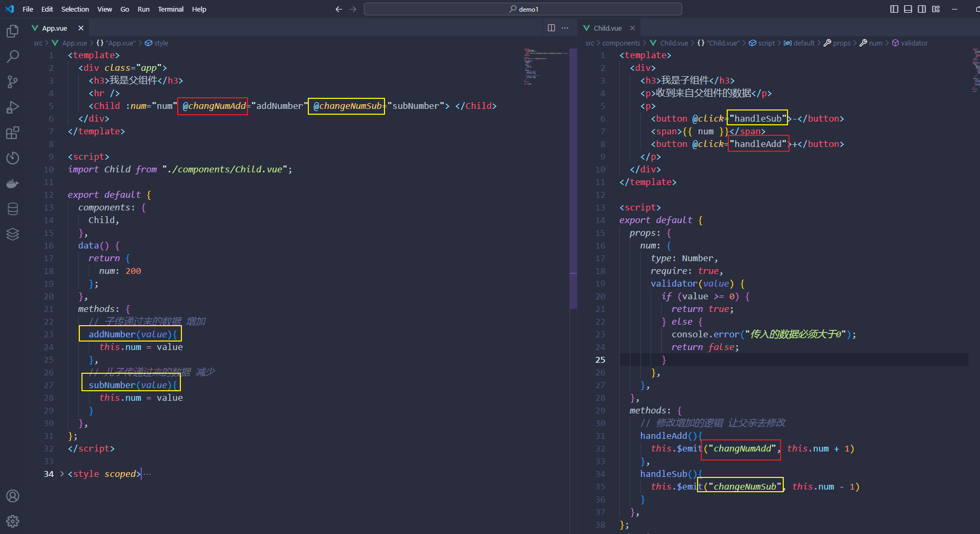
Task: Toggle the primary side bar
Action: point(894,9)
